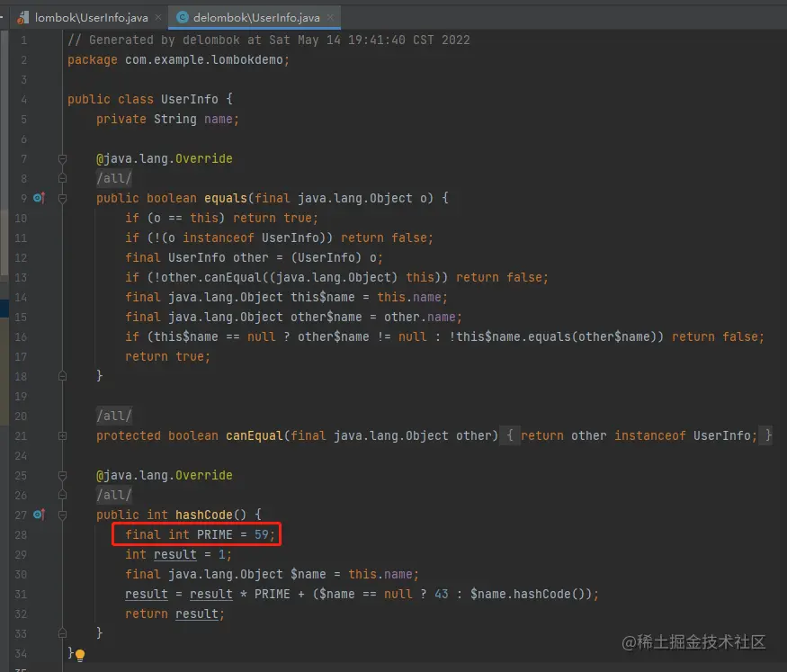Image resolution: width=787 pixels, height=672 pixels.
Task: Click fold end marker at line 18
Action: [x=62, y=376]
